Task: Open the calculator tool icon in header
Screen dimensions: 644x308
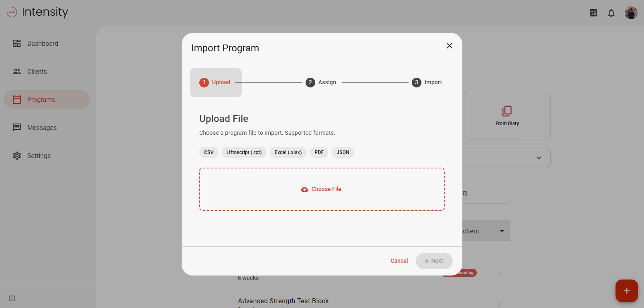Action: 593,13
